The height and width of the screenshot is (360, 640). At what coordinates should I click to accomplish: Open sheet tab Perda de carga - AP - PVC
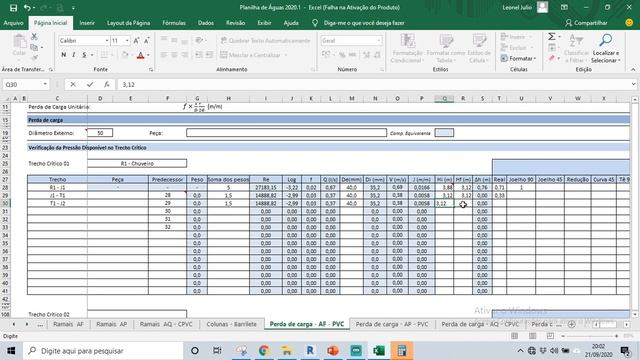[x=392, y=324]
